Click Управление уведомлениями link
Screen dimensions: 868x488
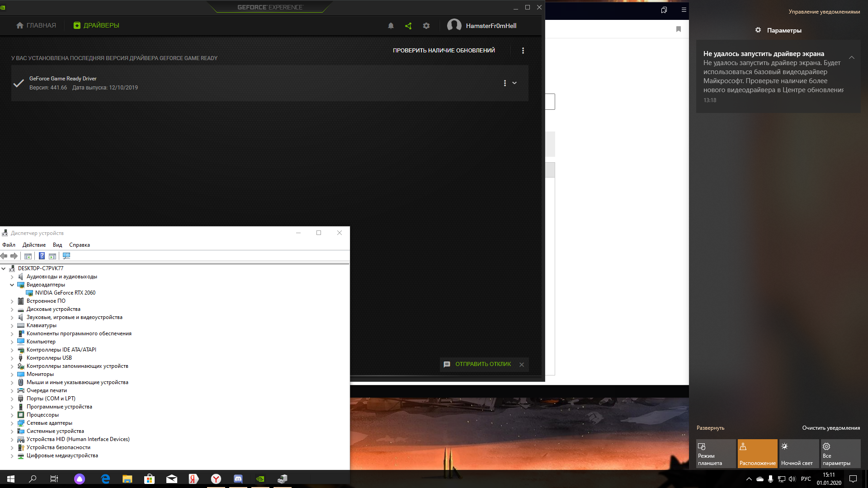[824, 12]
